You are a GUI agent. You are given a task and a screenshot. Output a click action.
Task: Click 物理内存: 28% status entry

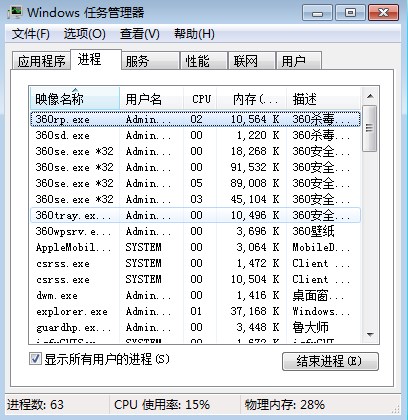[284, 405]
